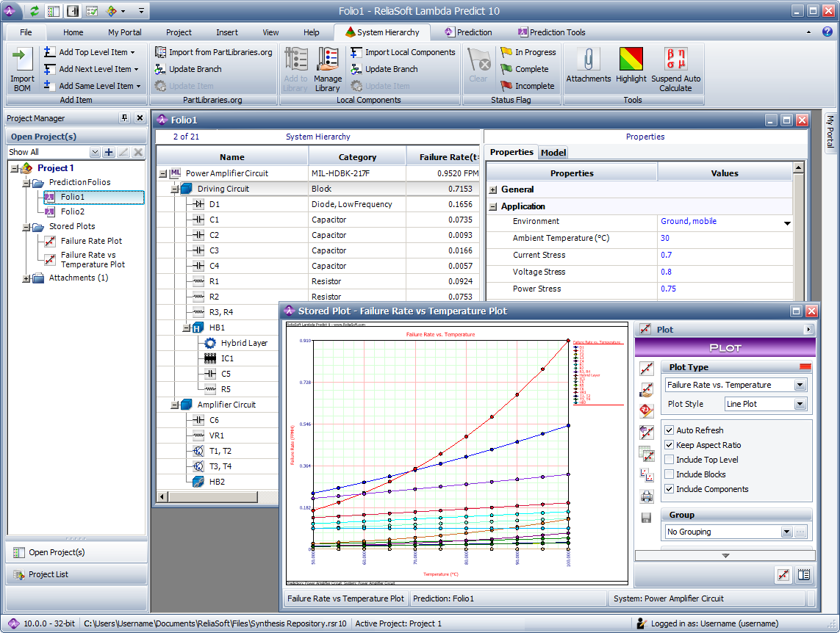Click the print icon in plot panel
The width and height of the screenshot is (840, 633).
[647, 496]
